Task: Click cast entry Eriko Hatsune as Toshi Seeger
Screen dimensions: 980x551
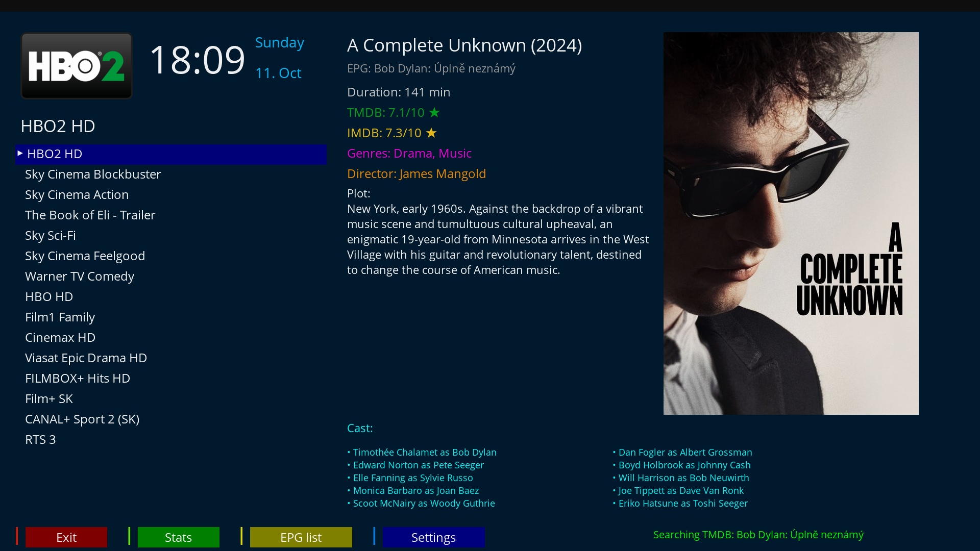Action: (x=680, y=504)
